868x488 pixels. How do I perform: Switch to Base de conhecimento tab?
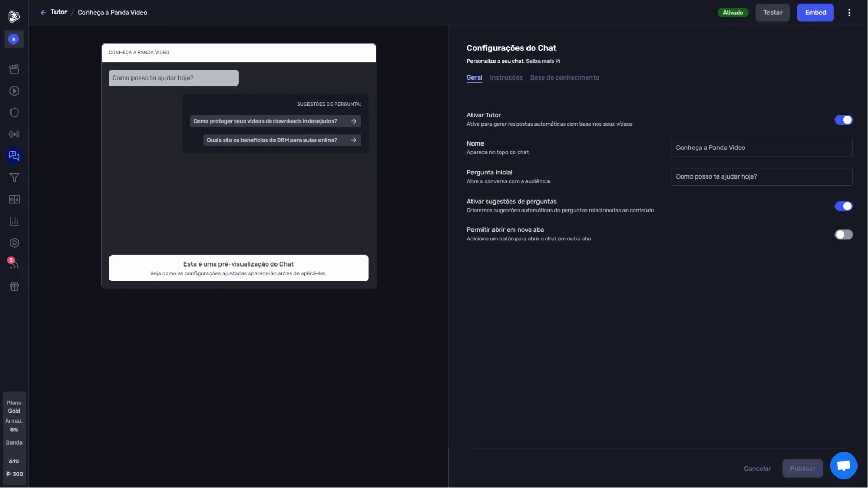coord(564,77)
